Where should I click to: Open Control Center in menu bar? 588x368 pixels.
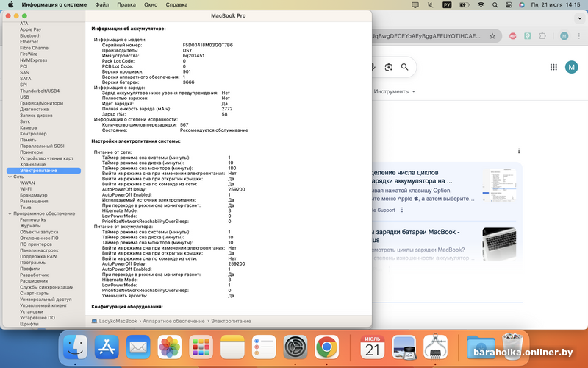[509, 5]
